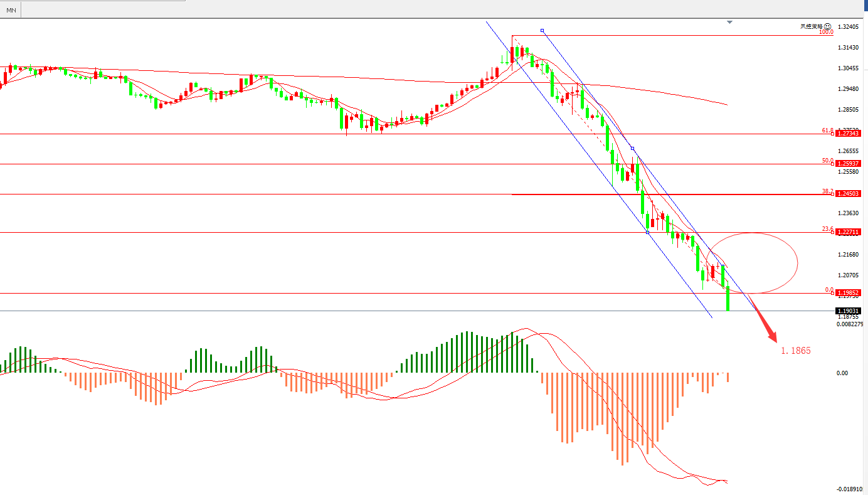Click the 38.2 Fibonacci level text
The height and width of the screenshot is (495, 868).
827,191
